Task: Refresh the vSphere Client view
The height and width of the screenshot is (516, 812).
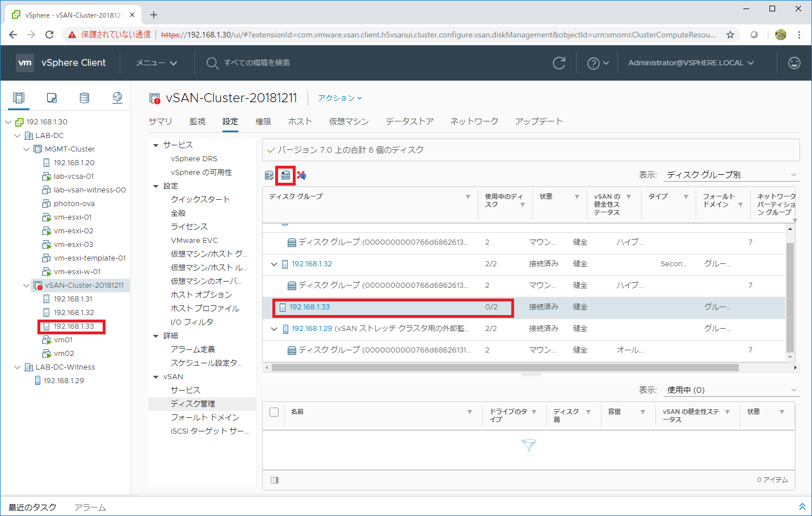Action: coord(559,63)
